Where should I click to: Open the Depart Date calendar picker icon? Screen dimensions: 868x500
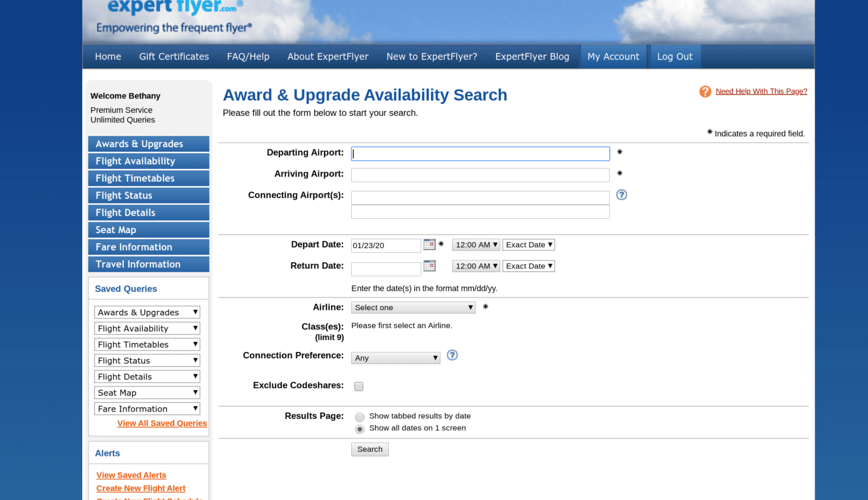click(x=429, y=244)
